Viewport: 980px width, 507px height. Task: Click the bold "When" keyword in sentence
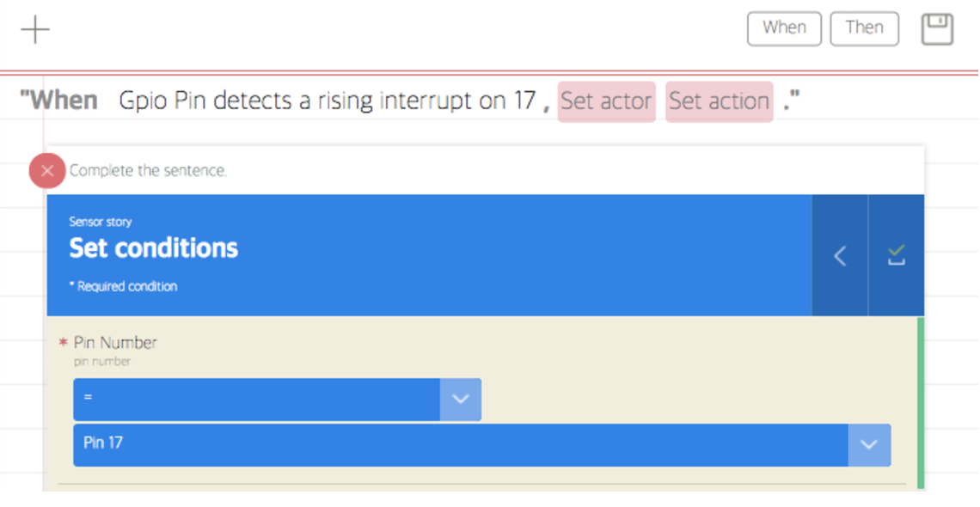click(58, 101)
